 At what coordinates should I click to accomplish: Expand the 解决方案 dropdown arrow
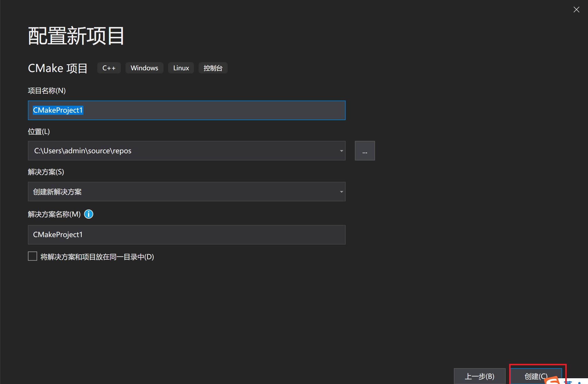[341, 192]
